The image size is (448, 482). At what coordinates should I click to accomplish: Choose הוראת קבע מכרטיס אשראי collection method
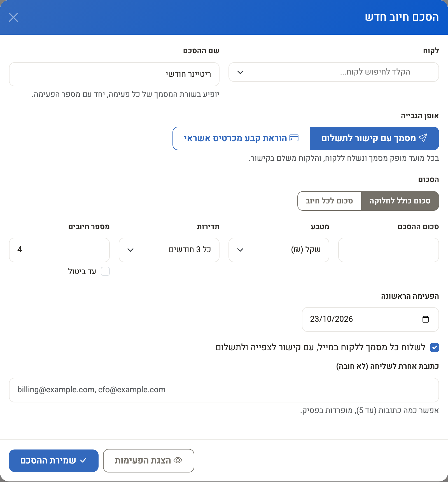241,138
